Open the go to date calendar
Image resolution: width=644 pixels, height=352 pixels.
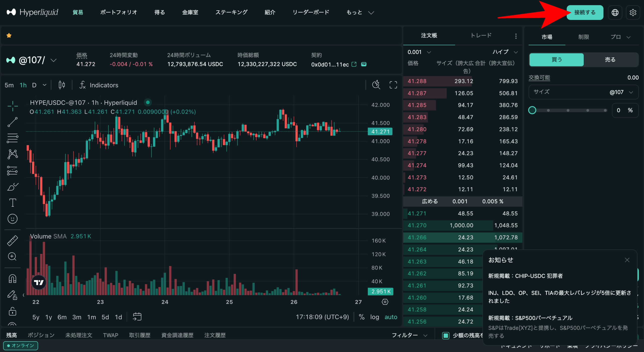pyautogui.click(x=137, y=317)
